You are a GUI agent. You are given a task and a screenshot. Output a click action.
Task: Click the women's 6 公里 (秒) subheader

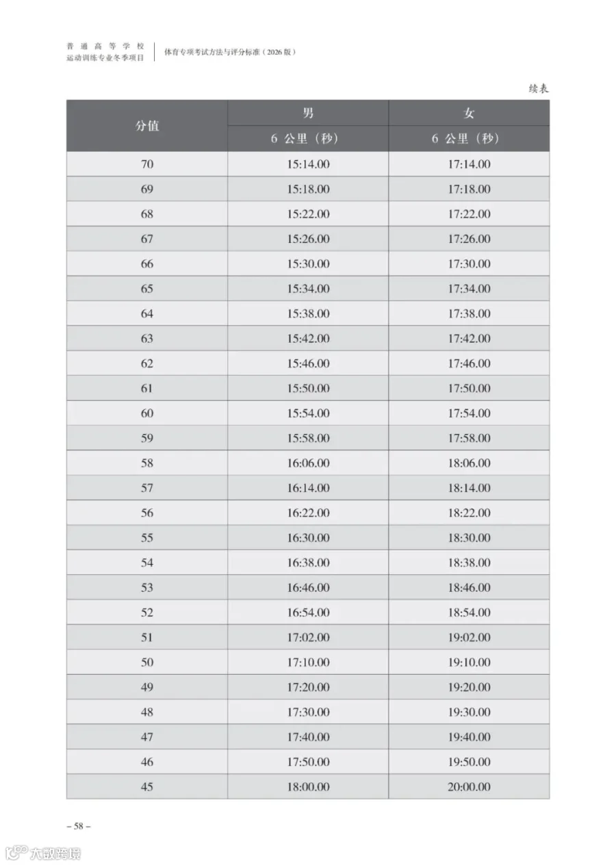pyautogui.click(x=469, y=138)
